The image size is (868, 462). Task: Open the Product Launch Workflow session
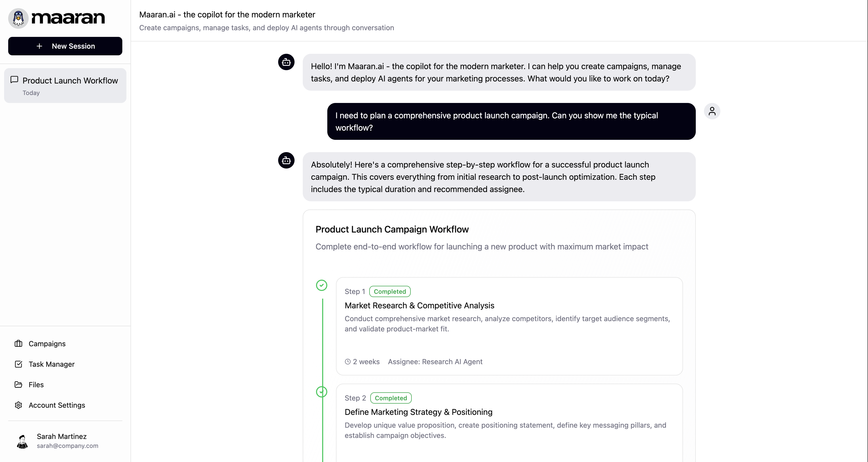coord(65,85)
